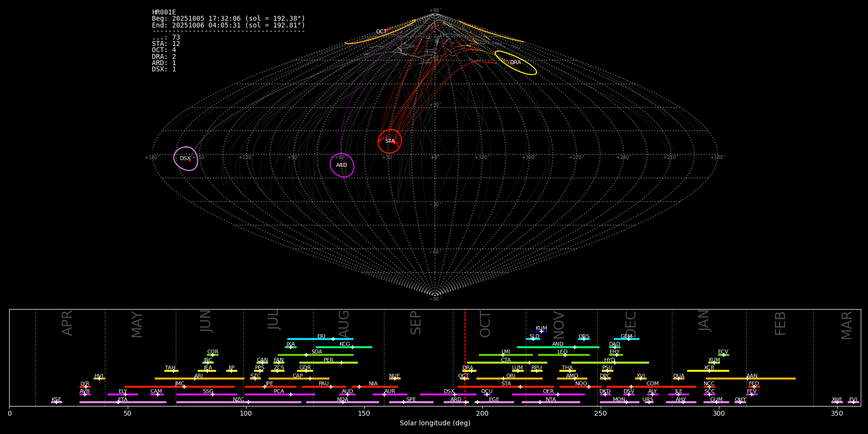Click the orange CAP shower bar
The image size is (868, 434).
[x=299, y=379]
